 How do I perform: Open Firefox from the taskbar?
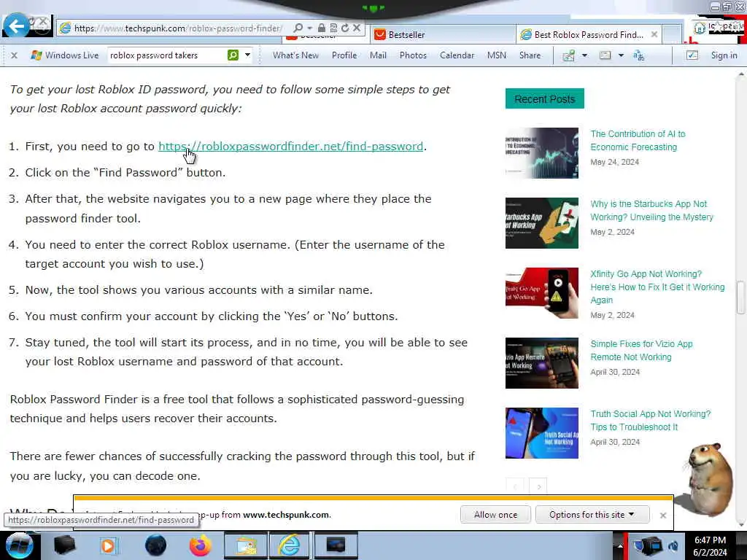pos(200,545)
